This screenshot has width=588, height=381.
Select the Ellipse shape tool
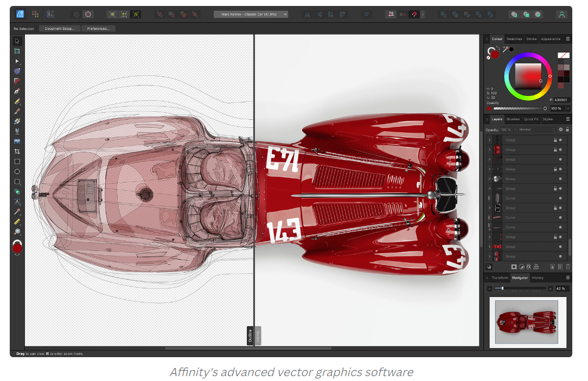(x=17, y=171)
